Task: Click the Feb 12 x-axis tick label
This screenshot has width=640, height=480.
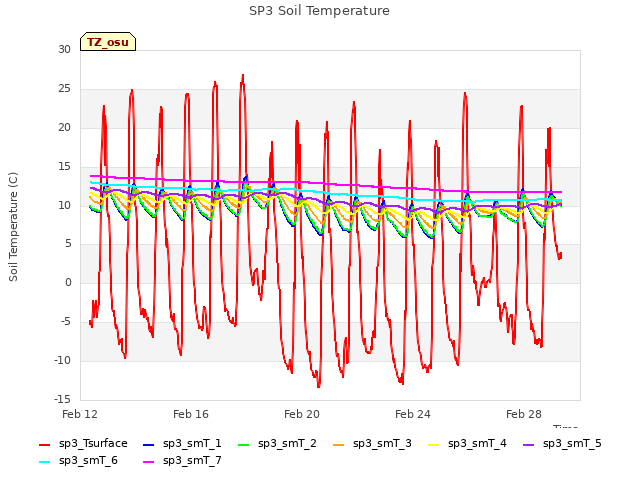Action: coord(80,414)
